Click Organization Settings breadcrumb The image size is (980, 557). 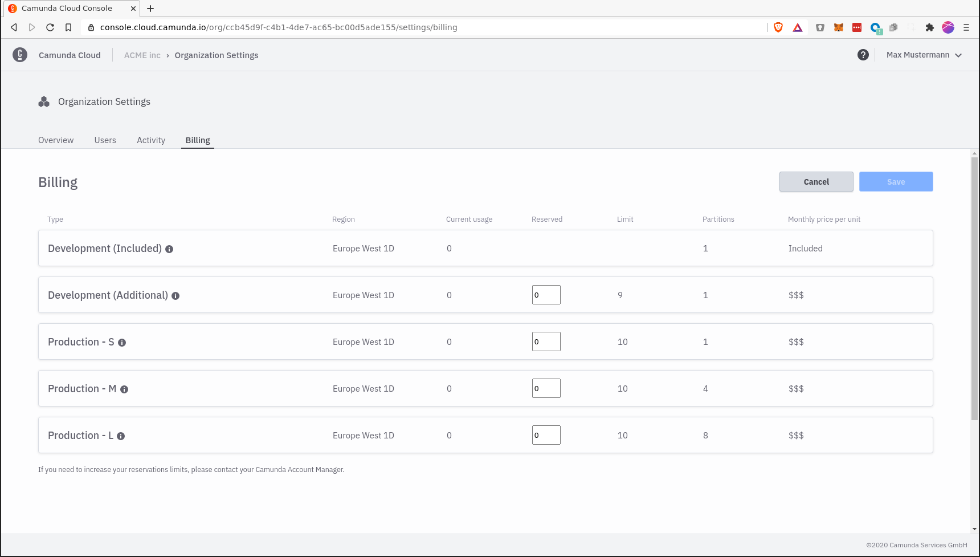coord(217,55)
